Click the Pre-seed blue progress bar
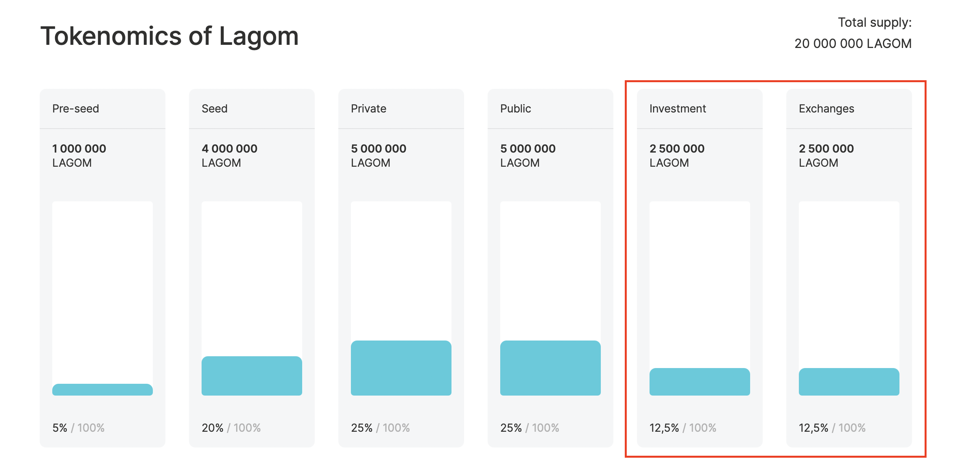980x475 pixels. pyautogui.click(x=102, y=390)
